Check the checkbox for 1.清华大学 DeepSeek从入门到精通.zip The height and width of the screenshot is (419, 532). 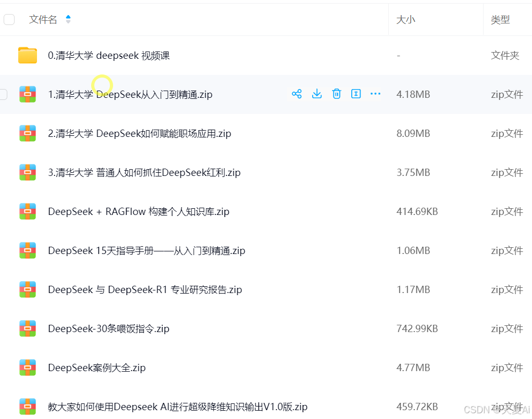pyautogui.click(x=3, y=94)
